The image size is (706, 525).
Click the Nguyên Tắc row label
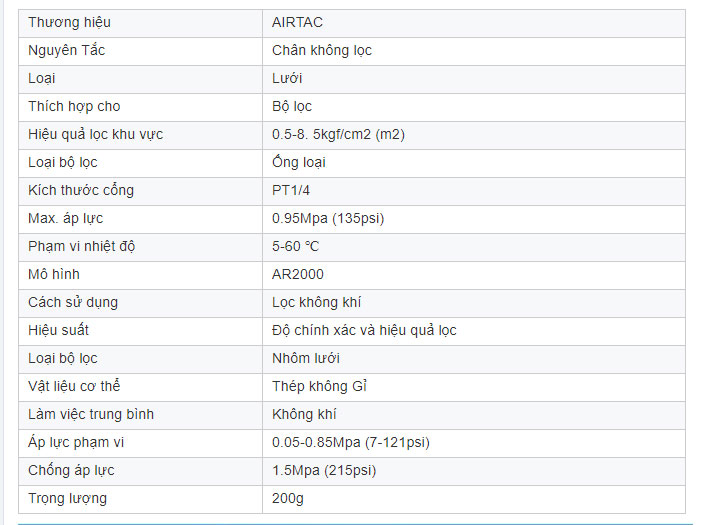click(67, 50)
